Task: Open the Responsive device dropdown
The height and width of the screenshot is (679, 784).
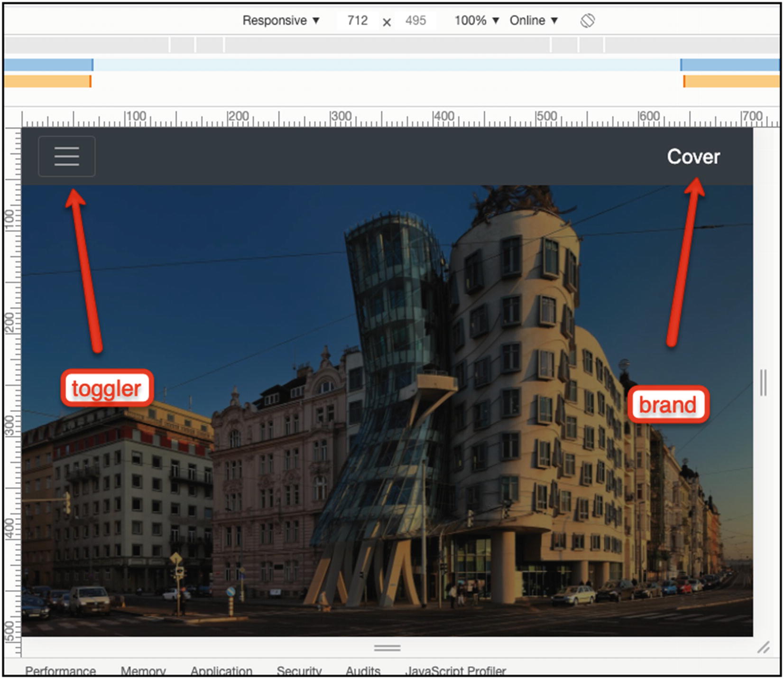Action: 281,20
